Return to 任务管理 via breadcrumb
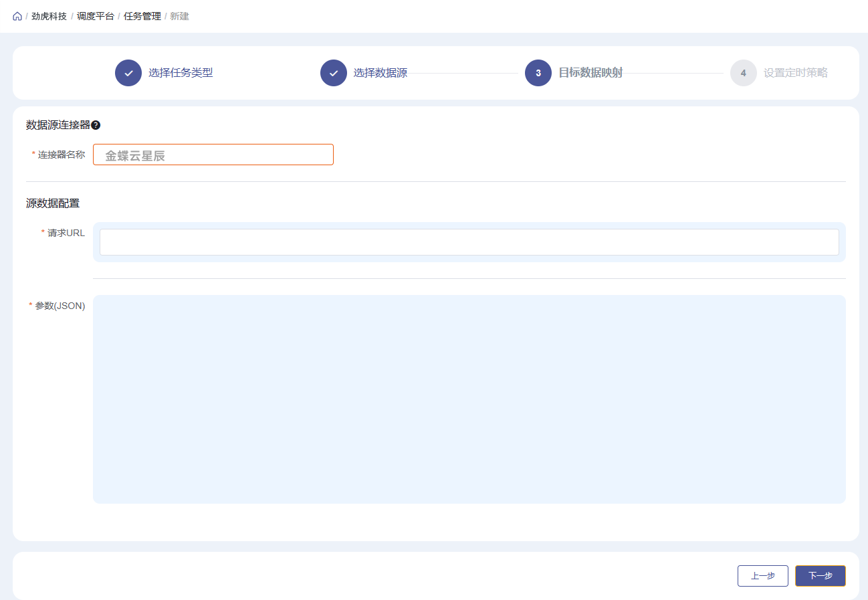The image size is (868, 600). [x=142, y=16]
